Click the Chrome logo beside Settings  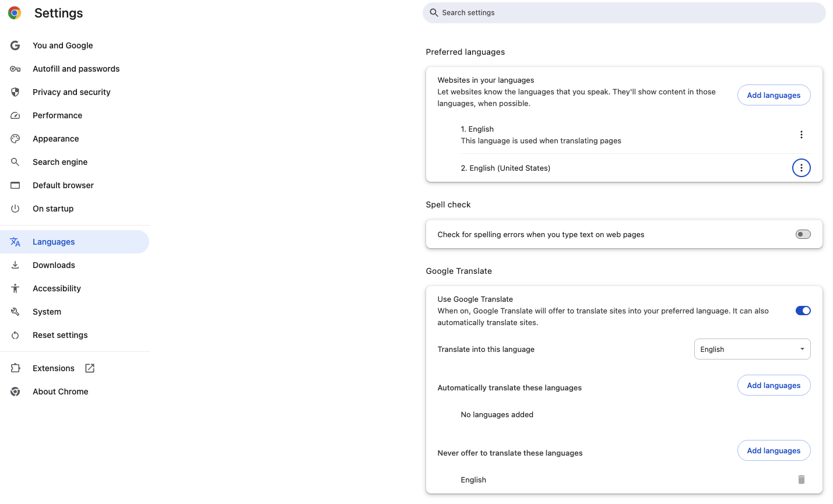(x=15, y=13)
